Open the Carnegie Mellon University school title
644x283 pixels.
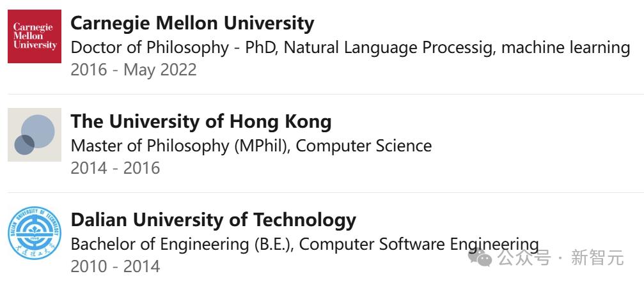(x=192, y=24)
